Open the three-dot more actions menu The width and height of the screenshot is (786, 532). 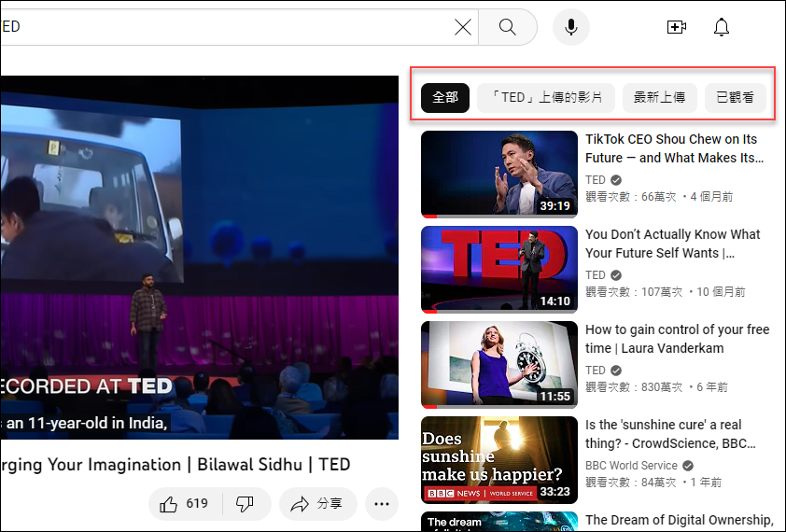(382, 503)
